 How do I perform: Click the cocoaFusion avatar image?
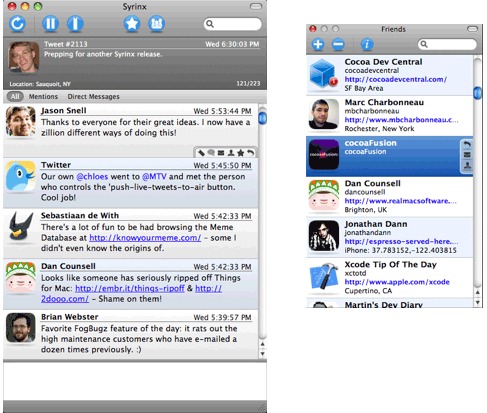(x=324, y=155)
